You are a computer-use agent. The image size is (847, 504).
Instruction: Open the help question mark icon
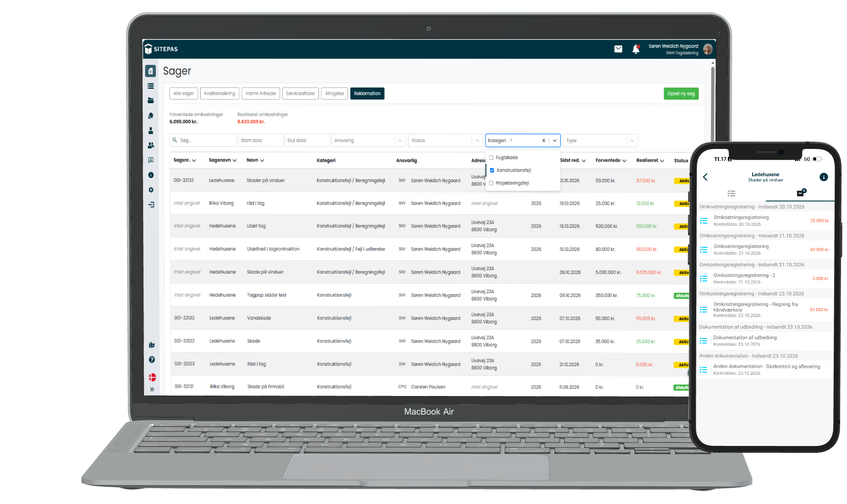click(x=152, y=360)
